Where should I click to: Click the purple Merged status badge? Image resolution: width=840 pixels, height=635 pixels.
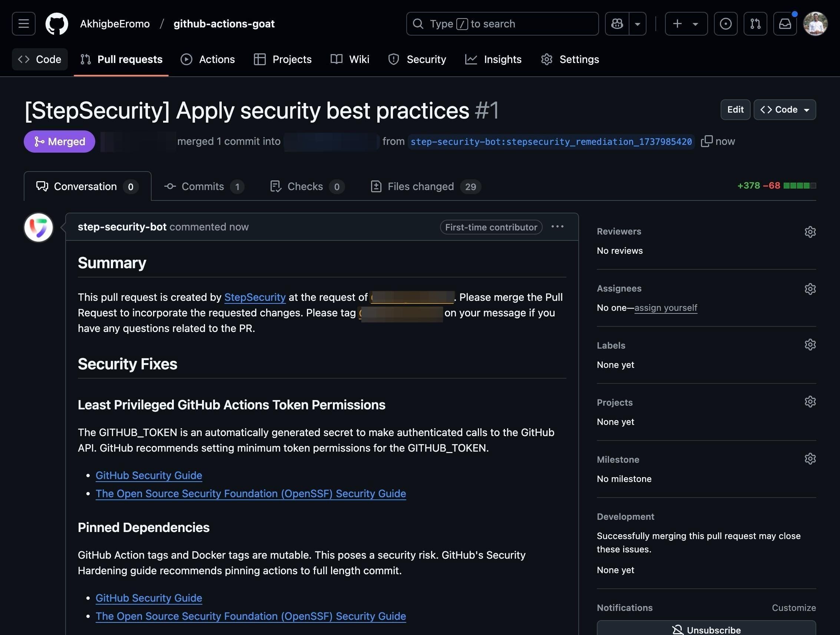point(59,142)
